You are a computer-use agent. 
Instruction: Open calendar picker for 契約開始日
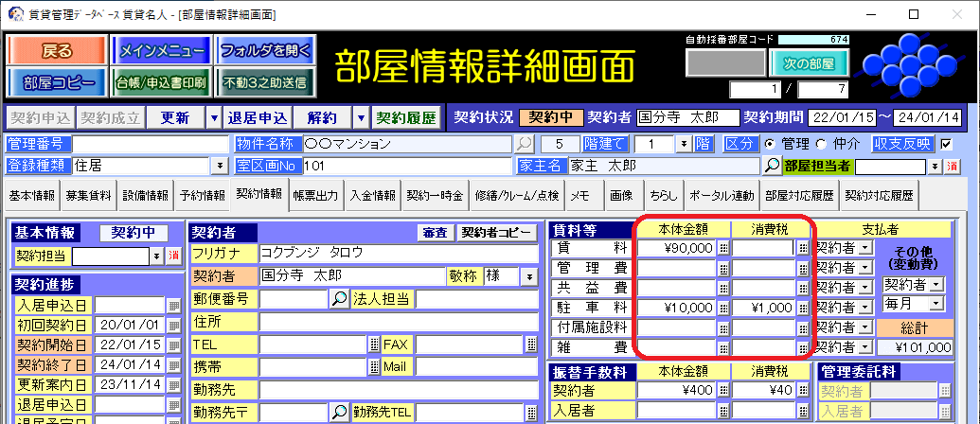coord(173,345)
